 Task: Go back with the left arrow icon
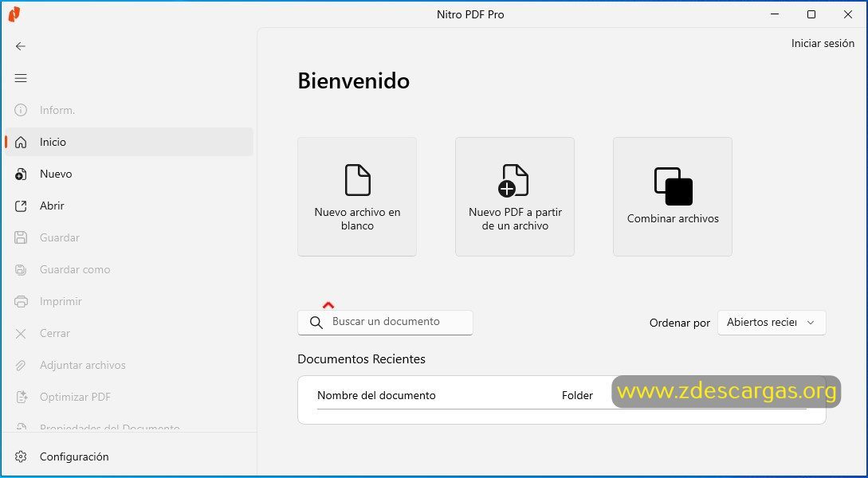tap(21, 46)
